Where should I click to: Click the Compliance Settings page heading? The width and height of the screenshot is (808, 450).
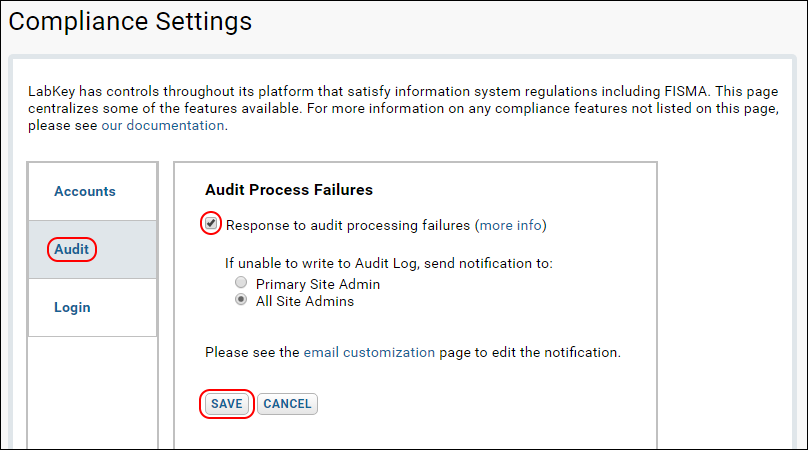point(130,22)
